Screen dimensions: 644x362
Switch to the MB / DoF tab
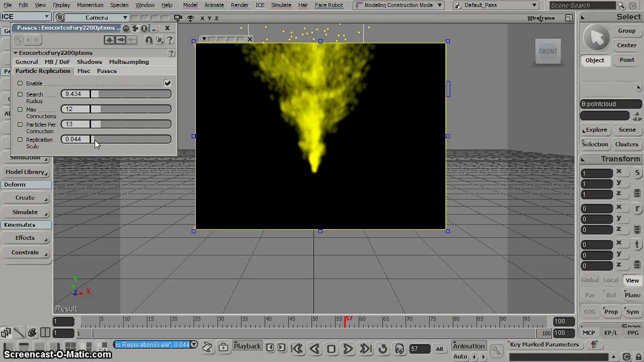coord(57,62)
